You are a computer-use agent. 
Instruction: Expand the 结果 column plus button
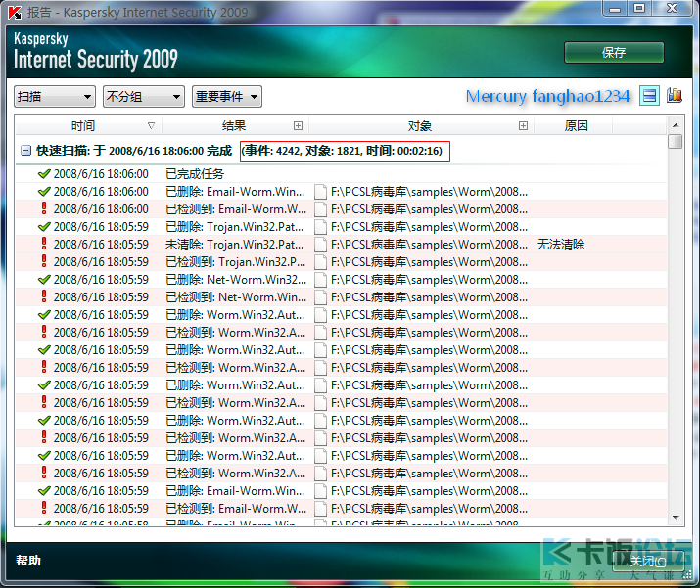298,126
